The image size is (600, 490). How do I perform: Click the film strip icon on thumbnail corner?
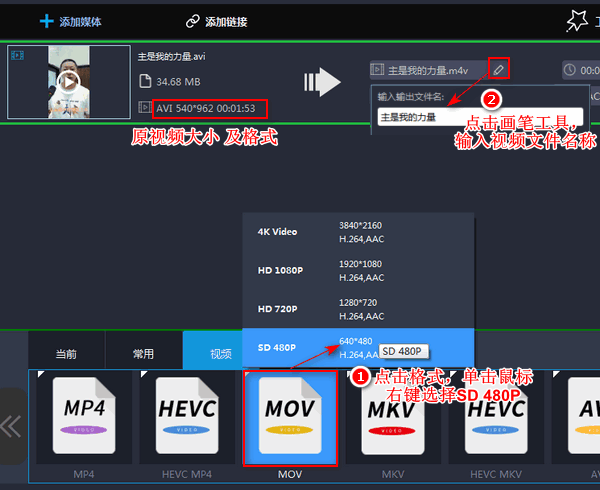click(17, 55)
